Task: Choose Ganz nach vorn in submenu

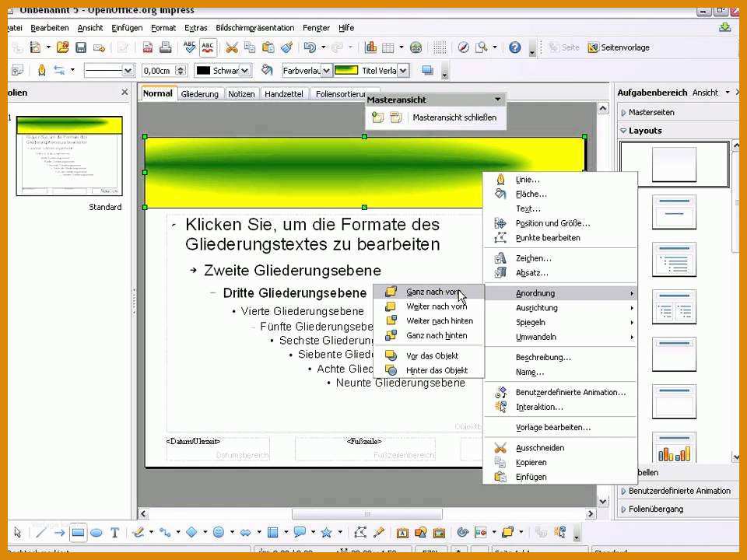Action: 429,292
